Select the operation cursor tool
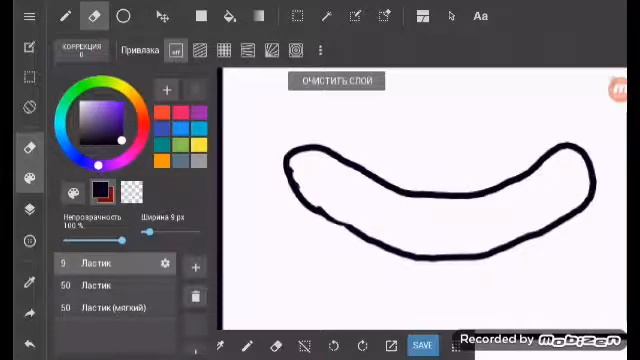The width and height of the screenshot is (640, 360). [x=451, y=16]
